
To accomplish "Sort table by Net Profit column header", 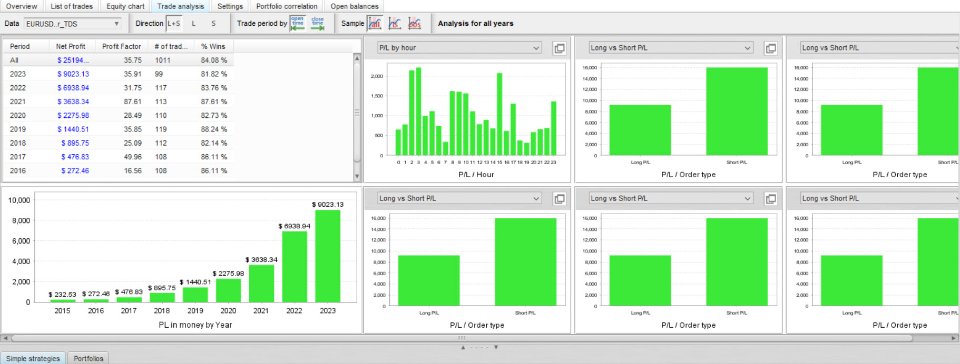I will coord(71,46).
